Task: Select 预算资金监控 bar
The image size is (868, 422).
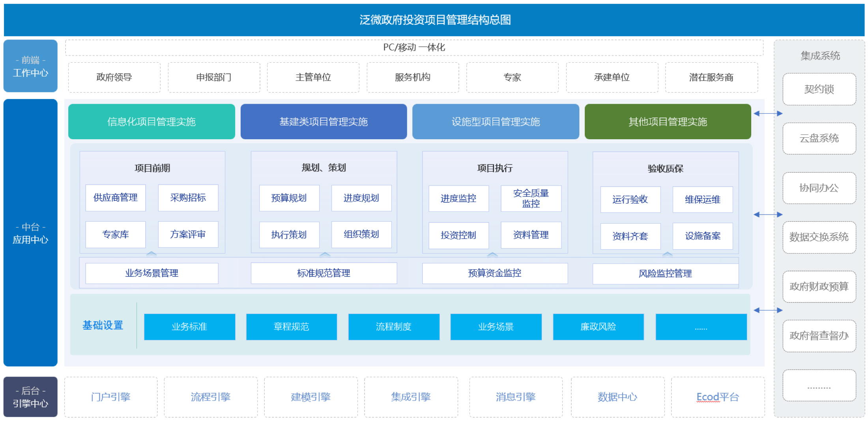Action: click(495, 273)
